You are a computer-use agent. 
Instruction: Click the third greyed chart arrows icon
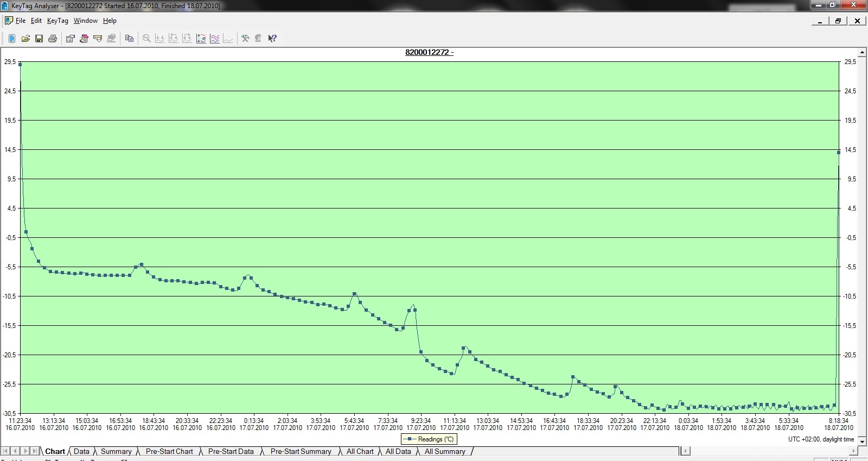pos(187,39)
